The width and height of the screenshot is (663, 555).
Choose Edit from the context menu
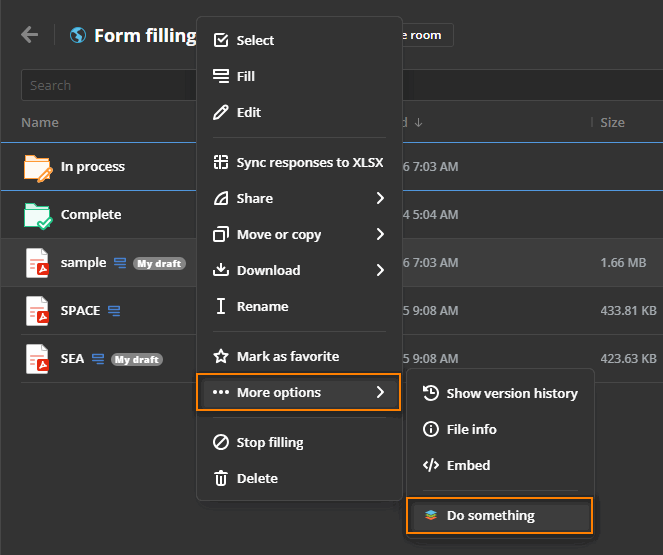299,112
